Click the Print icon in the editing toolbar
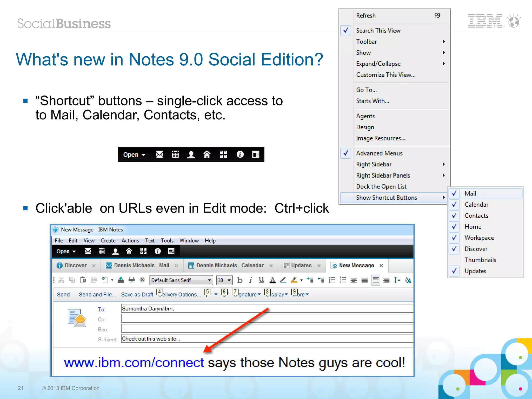This screenshot has width=532, height=399. (132, 280)
